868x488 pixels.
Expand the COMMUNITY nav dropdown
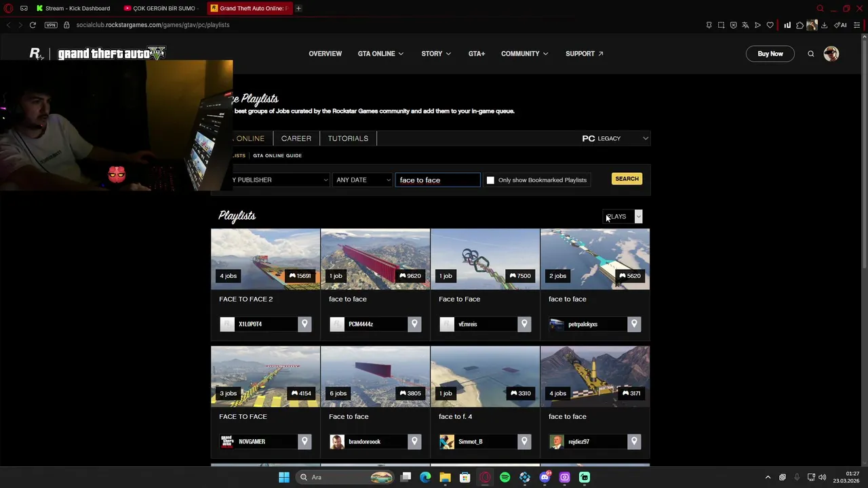click(525, 54)
